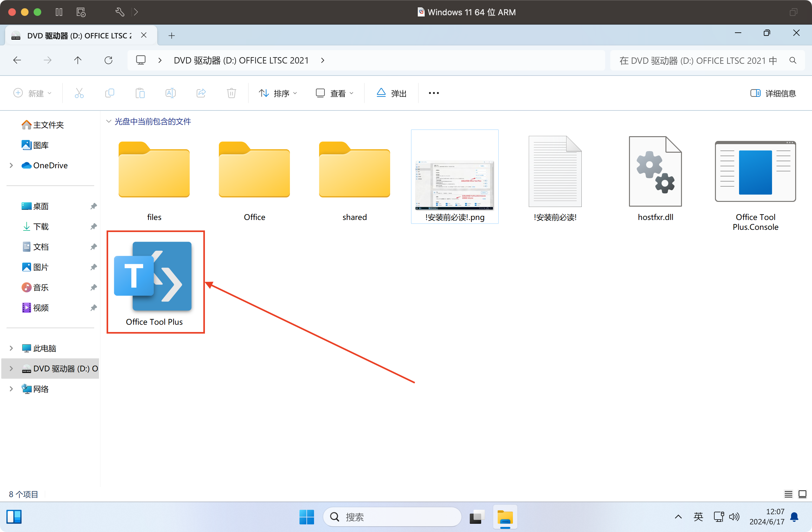This screenshot has height=532, width=812.
Task: Expand the 此电脑 tree node
Action: point(11,348)
